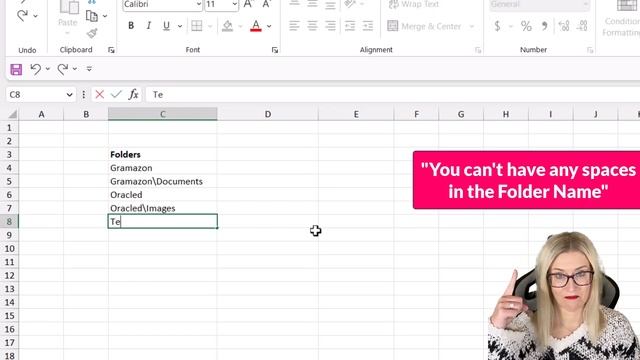
Task: Click the Name Box showing C8
Action: (35, 95)
